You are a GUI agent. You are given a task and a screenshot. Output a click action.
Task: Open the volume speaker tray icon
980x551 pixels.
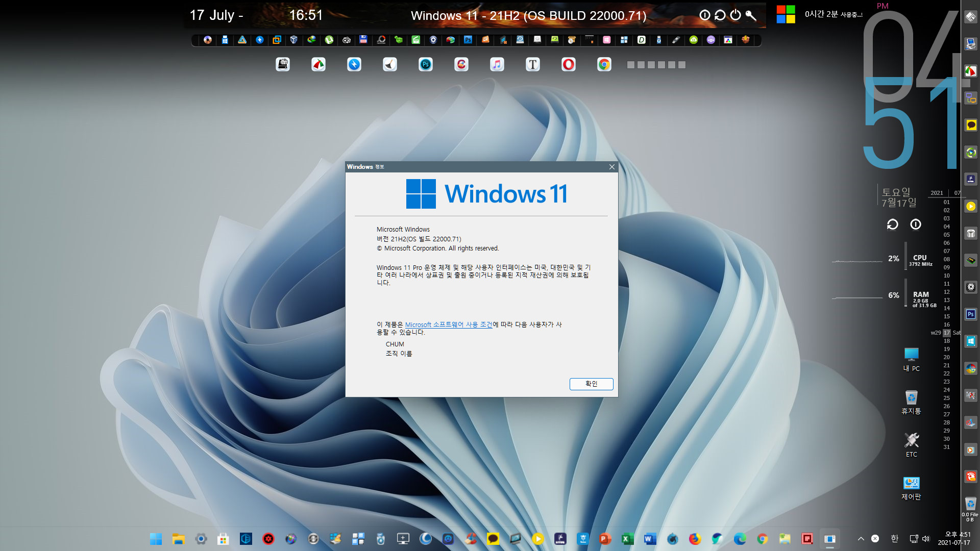(926, 539)
